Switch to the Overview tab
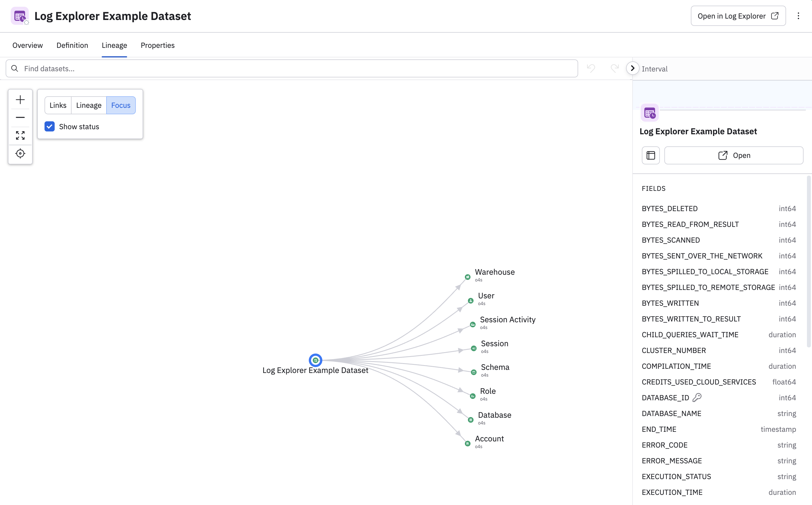 [27, 45]
